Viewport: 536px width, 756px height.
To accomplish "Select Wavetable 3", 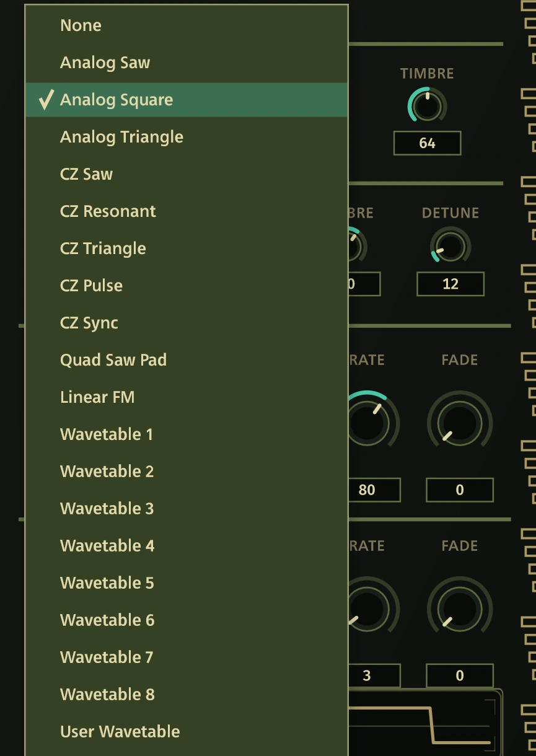I will 187,509.
